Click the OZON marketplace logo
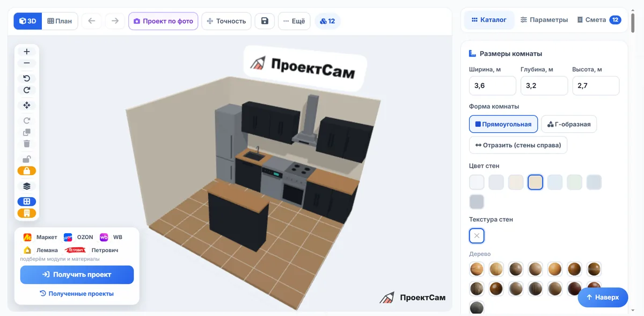 (x=68, y=237)
